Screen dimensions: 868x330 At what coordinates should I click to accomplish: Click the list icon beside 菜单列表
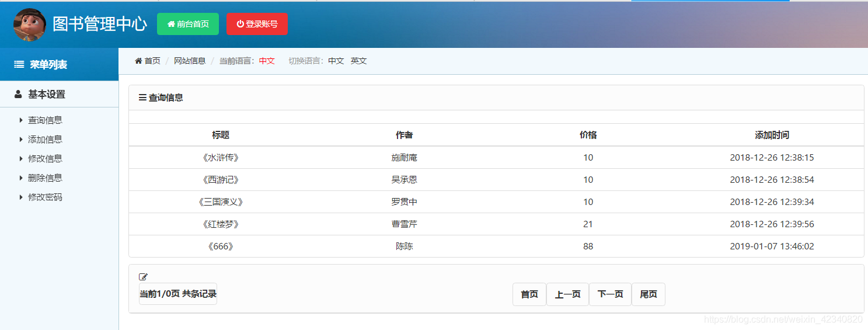tap(19, 65)
